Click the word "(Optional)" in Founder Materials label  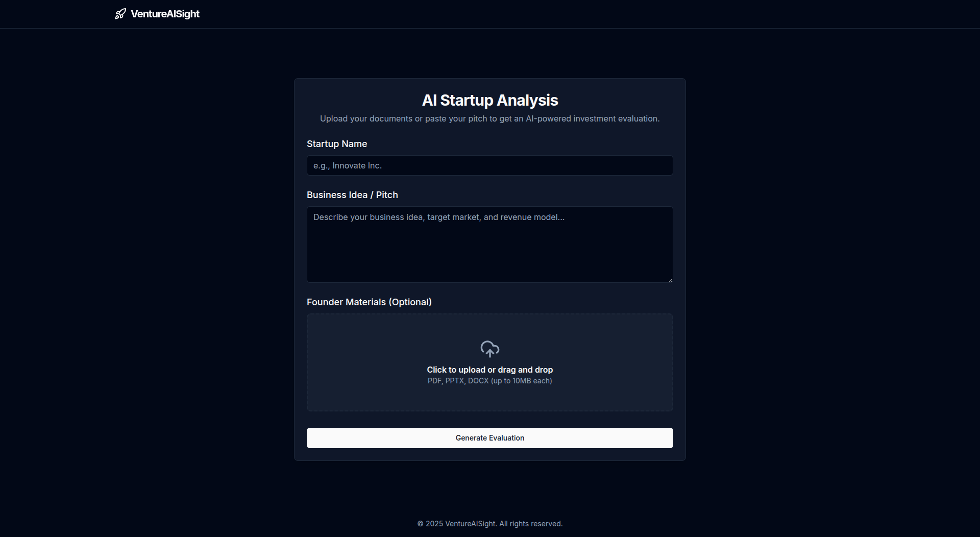(x=410, y=302)
